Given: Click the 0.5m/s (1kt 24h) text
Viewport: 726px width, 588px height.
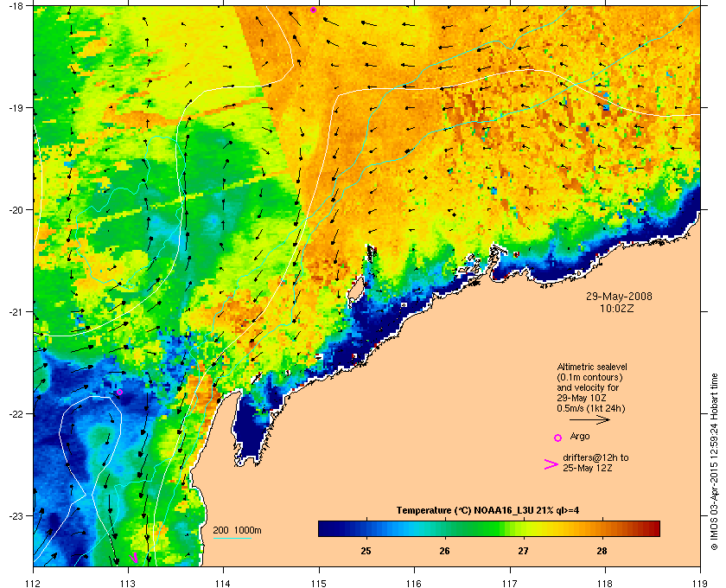Looking at the screenshot, I should (591, 409).
